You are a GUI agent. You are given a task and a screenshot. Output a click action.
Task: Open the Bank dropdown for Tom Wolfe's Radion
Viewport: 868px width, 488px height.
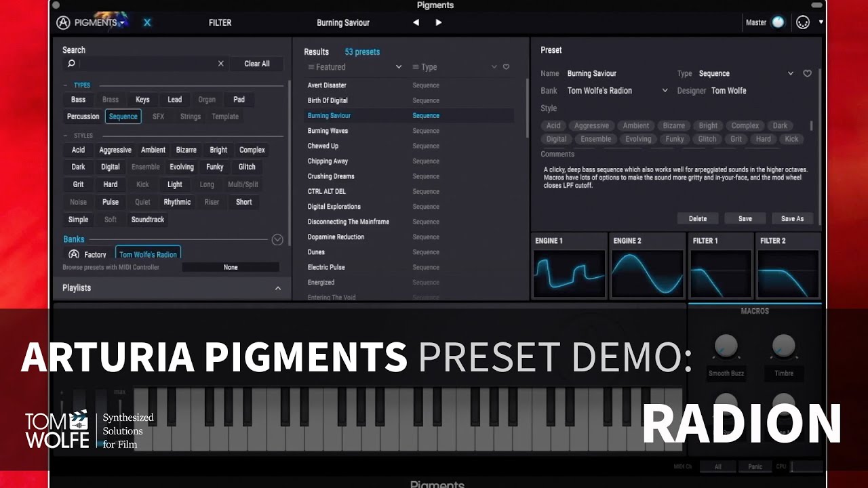coord(617,91)
